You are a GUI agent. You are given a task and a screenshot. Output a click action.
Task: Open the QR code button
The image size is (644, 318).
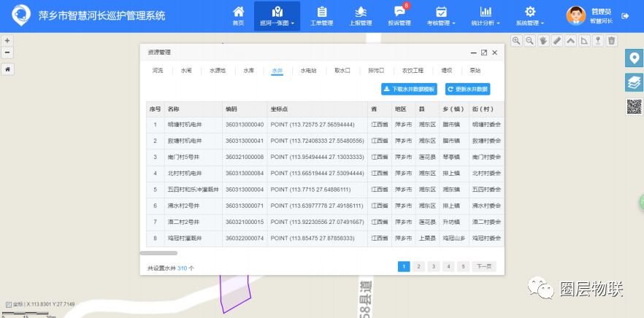[x=634, y=106]
